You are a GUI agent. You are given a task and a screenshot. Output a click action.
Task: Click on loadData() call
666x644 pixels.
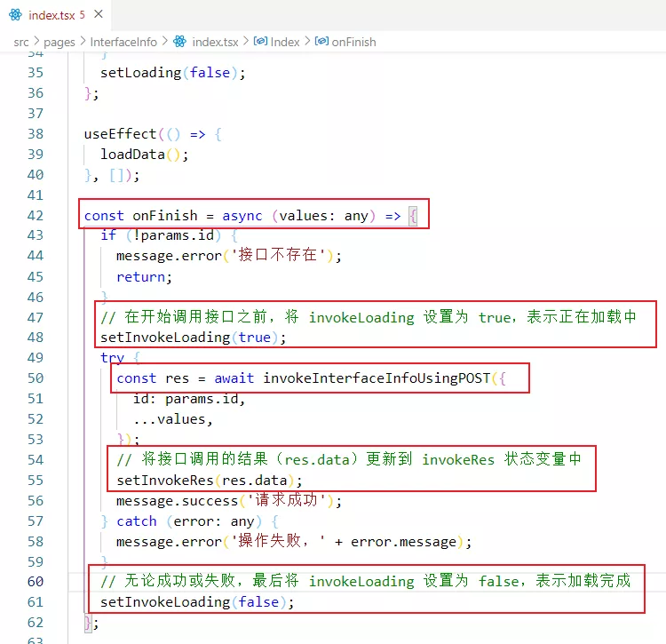pos(144,155)
